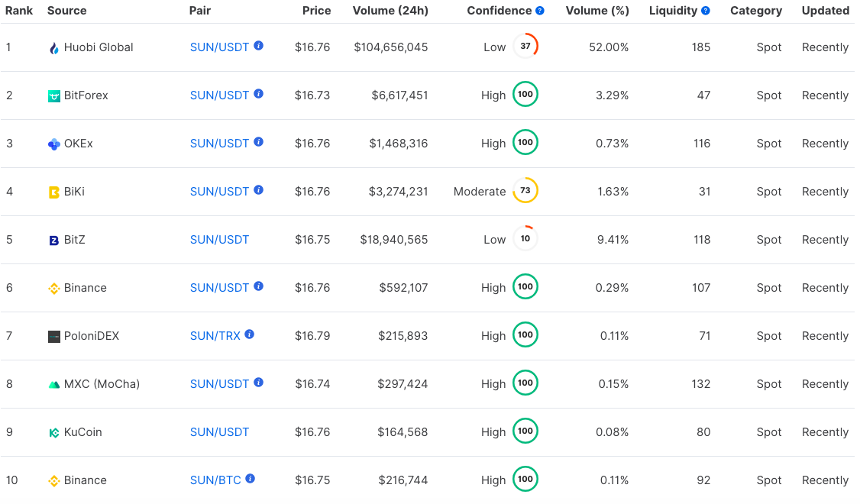Viewport: 860px width, 504px height.
Task: Click the OKEx exchange logo icon
Action: (54, 144)
